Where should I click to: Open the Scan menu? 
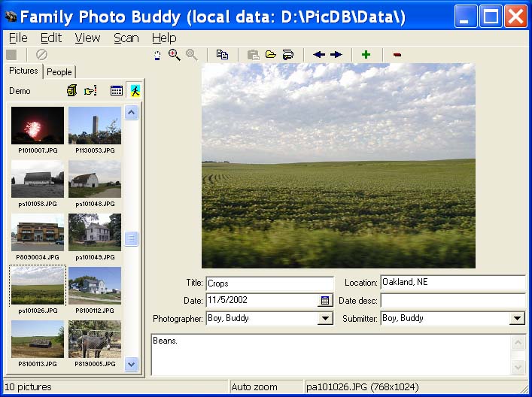tap(126, 38)
